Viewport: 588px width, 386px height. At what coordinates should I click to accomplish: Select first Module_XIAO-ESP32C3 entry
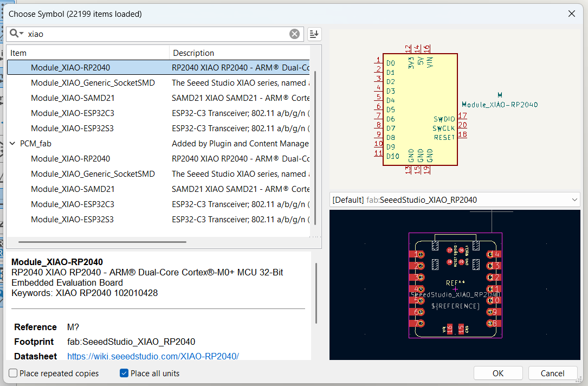(x=159, y=113)
